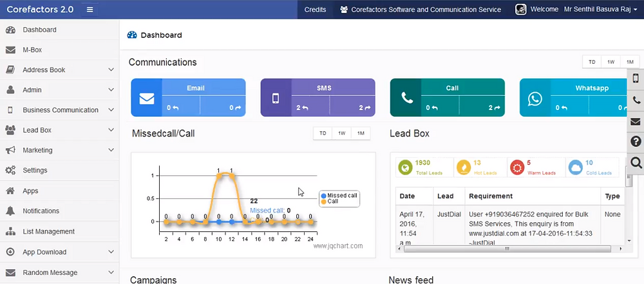Expand the App Download chevron
The width and height of the screenshot is (644, 284).
pos(111,252)
